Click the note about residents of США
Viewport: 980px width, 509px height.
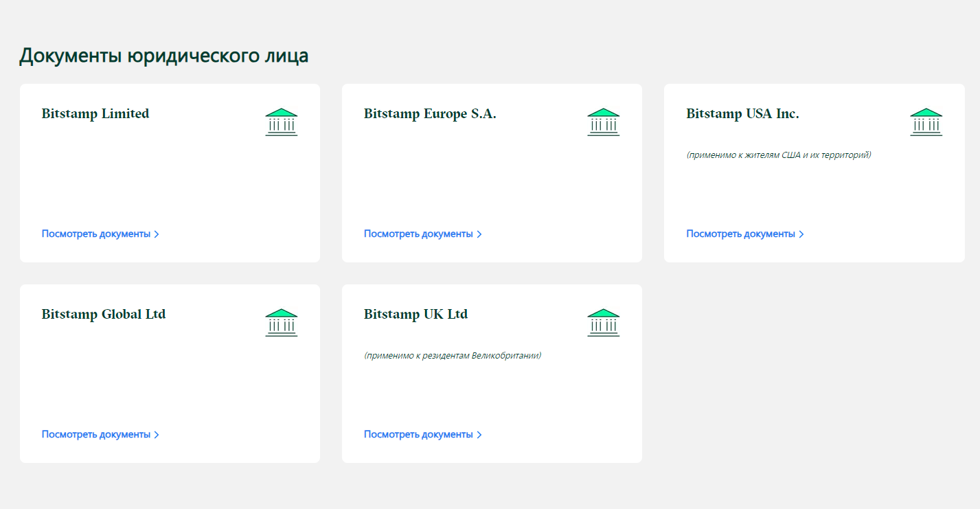point(779,155)
